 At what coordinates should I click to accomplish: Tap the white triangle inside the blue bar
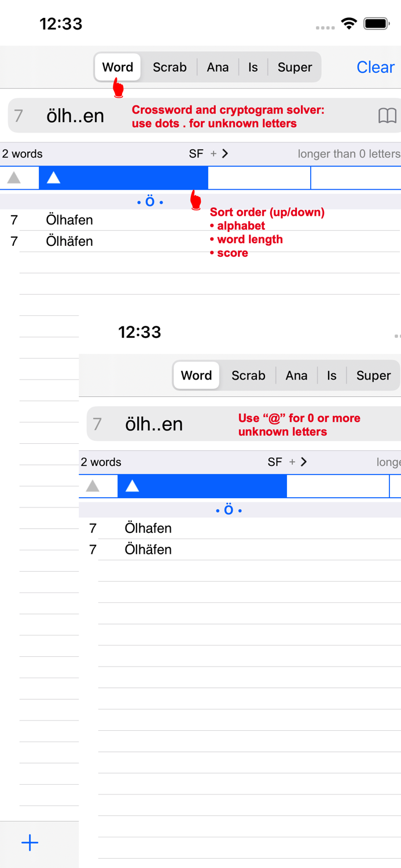tap(53, 178)
